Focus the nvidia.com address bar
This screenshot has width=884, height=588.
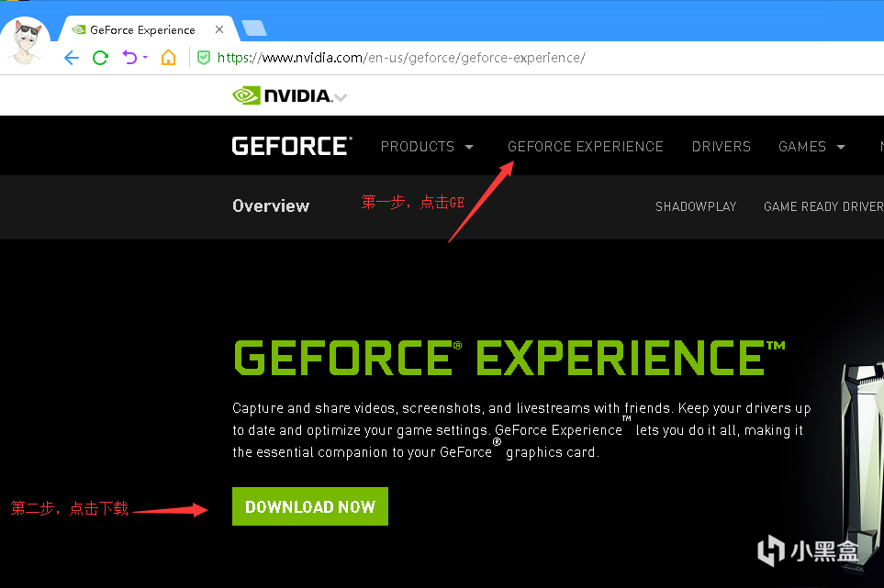pos(401,58)
